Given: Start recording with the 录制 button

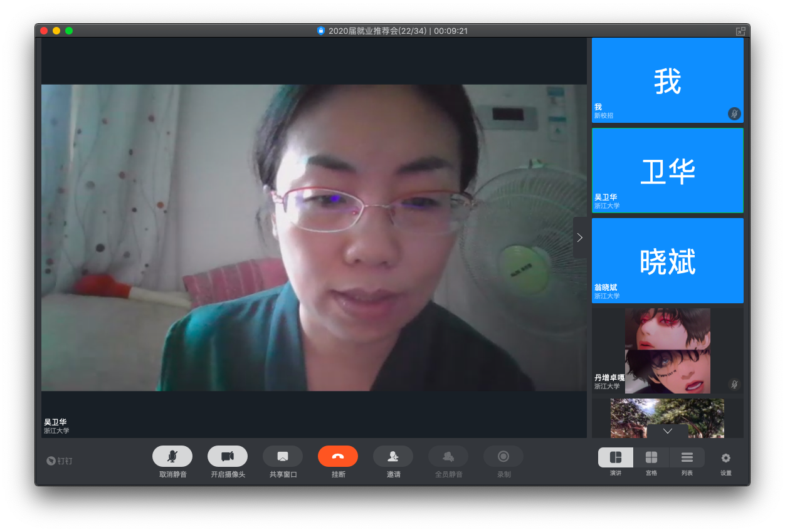Looking at the screenshot, I should (503, 456).
